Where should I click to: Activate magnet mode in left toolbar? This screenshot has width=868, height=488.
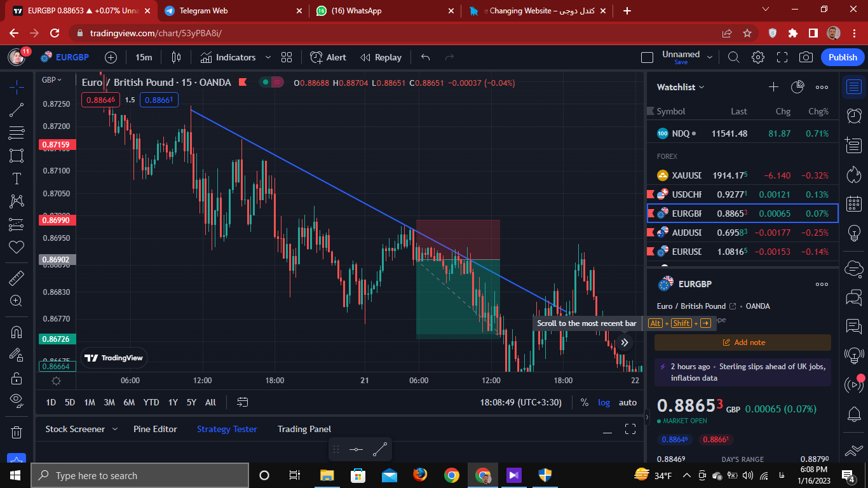click(17, 332)
